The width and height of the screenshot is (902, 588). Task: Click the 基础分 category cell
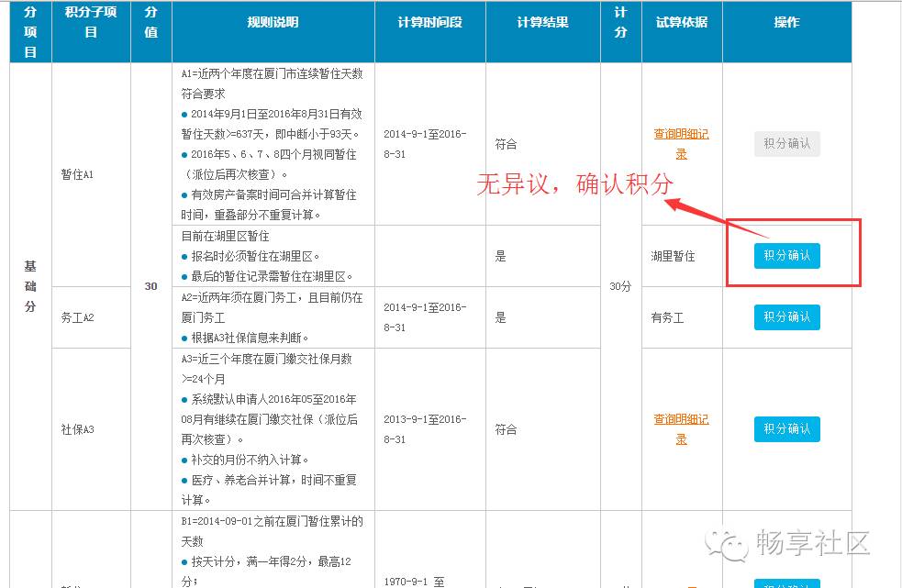click(x=30, y=286)
